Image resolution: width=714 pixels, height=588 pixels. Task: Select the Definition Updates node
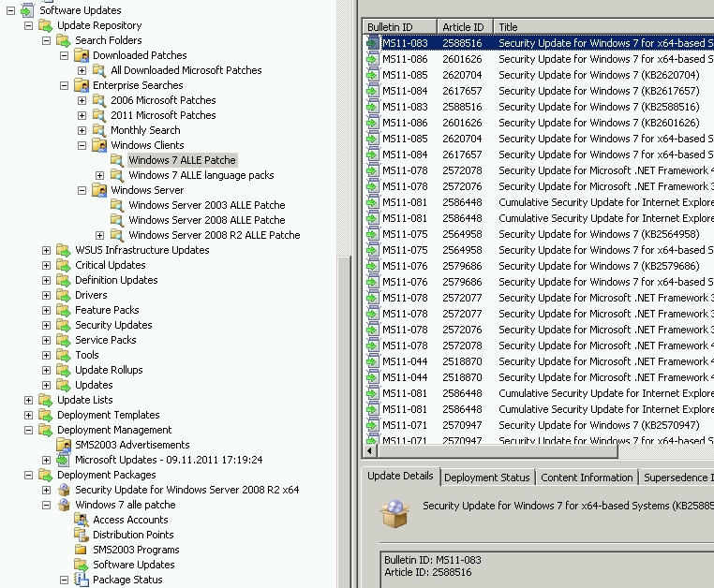tap(116, 280)
